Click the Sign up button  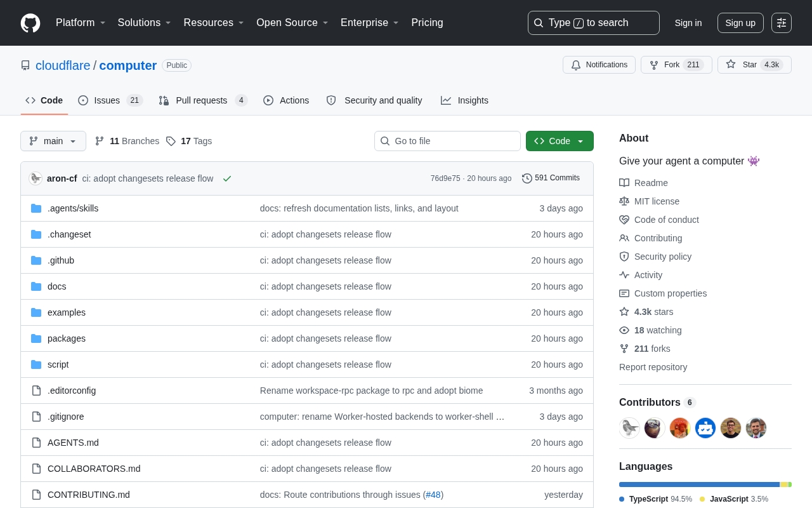pos(740,23)
